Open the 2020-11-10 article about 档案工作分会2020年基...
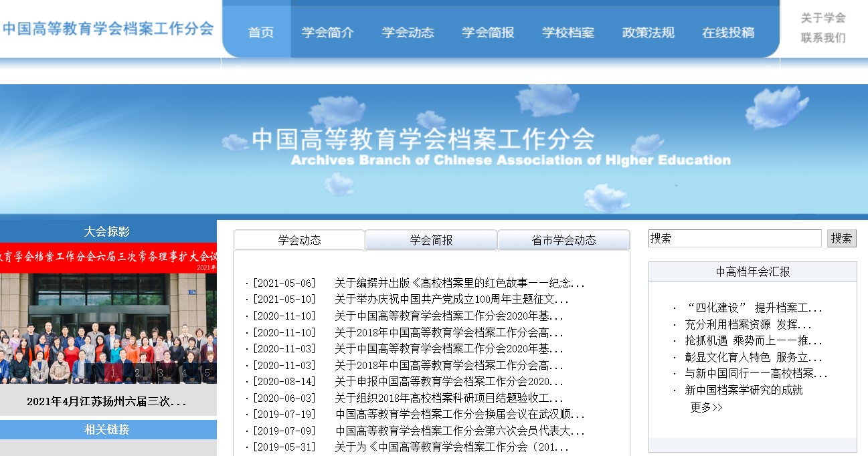Image resolution: width=868 pixels, height=456 pixels. point(449,316)
